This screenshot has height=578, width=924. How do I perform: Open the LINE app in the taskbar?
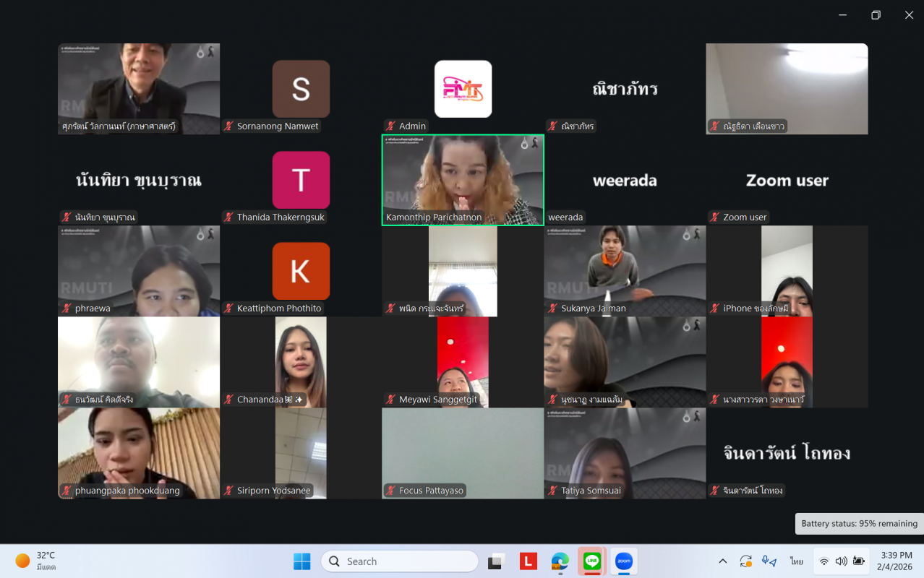pyautogui.click(x=592, y=561)
